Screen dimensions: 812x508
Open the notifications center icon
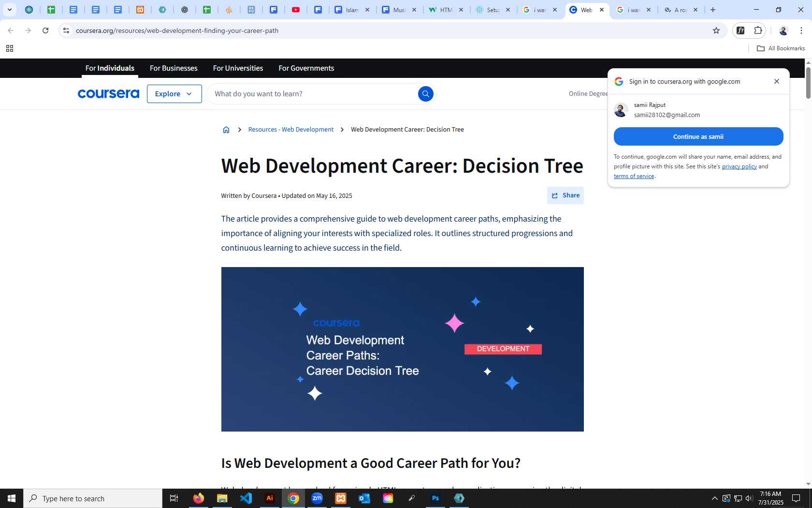796,498
